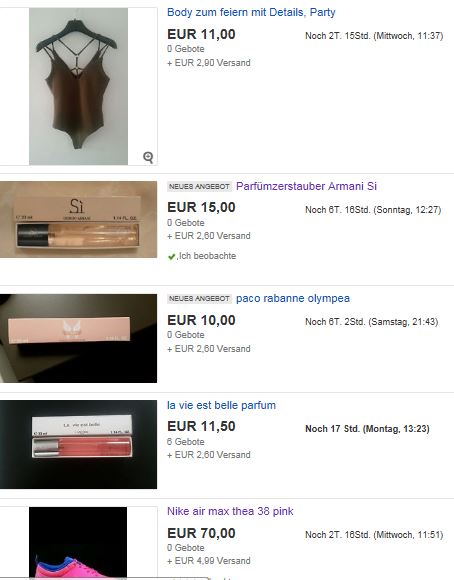Click the la vie est belle thumbnail
Screen dimensions: 454x580
tap(78, 444)
